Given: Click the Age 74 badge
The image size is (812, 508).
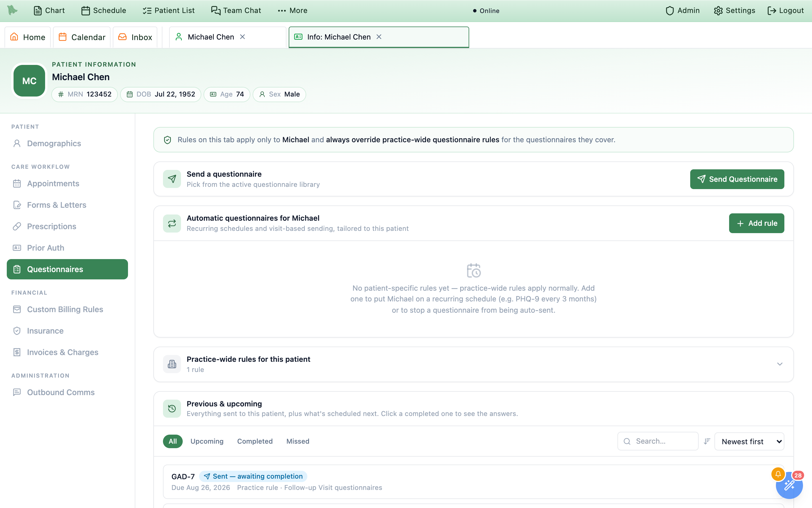Looking at the screenshot, I should 227,95.
